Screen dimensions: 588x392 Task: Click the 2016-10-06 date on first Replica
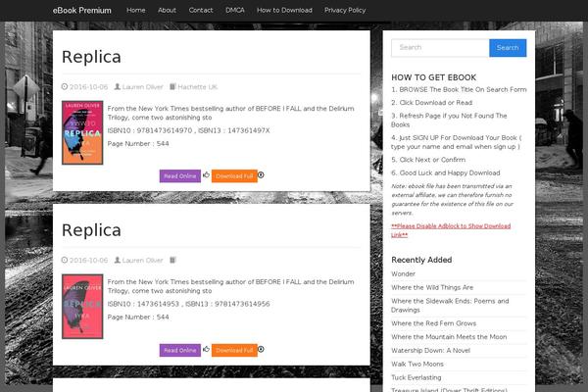pos(88,87)
